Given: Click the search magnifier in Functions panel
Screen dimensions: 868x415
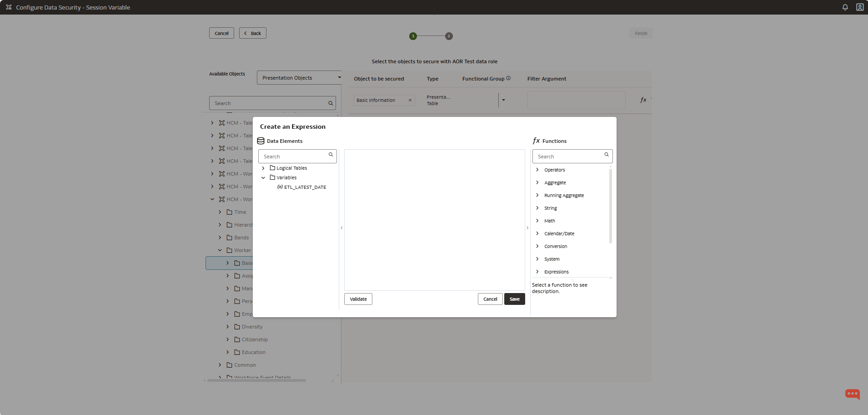Looking at the screenshot, I should coord(607,155).
